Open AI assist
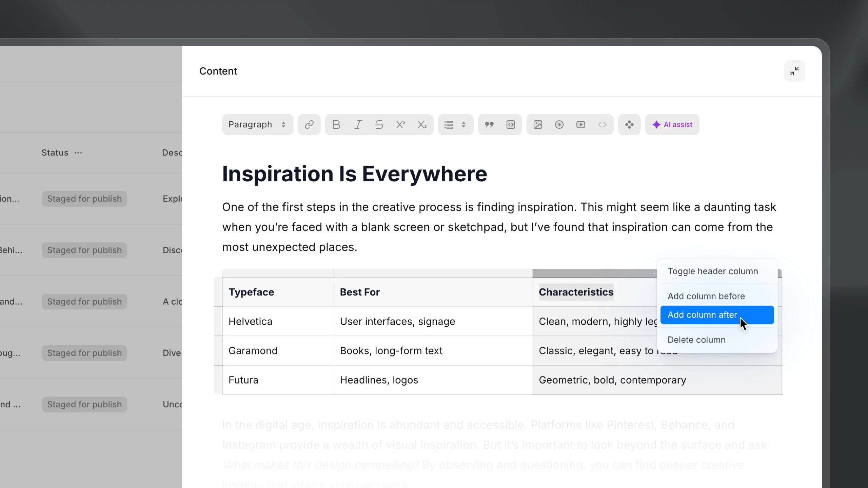This screenshot has height=488, width=868. pyautogui.click(x=672, y=124)
